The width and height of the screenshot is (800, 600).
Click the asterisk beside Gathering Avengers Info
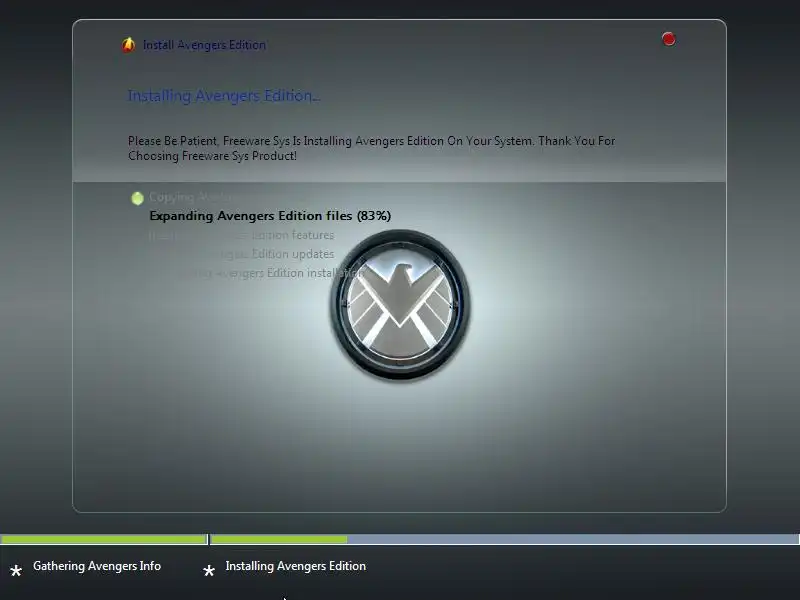[16, 571]
